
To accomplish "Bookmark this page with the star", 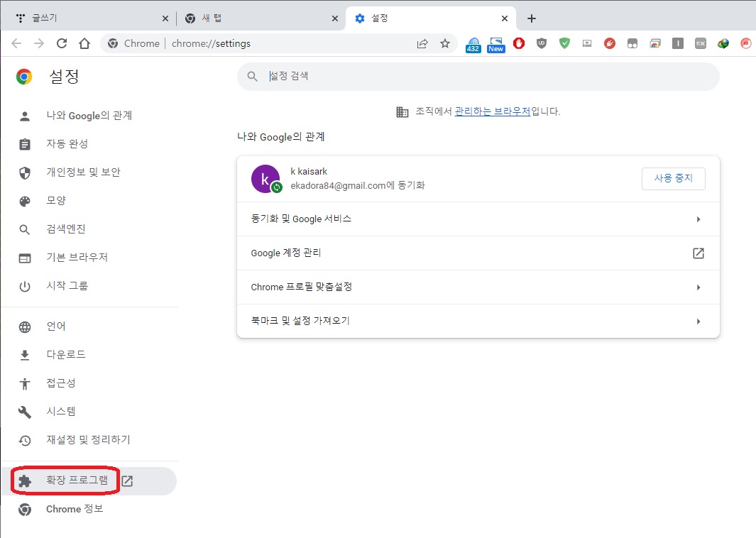I will (x=445, y=44).
